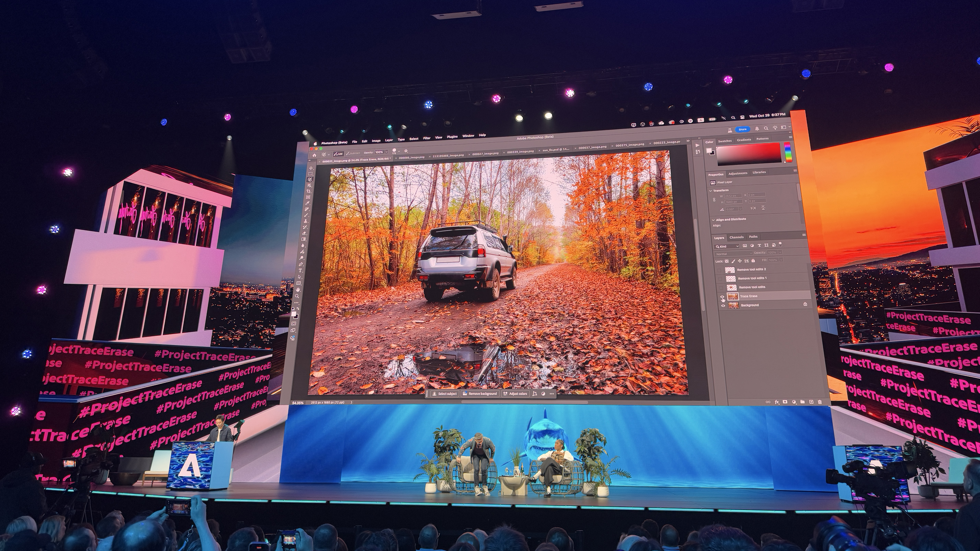Switch to the Channels tab
Viewport: 980px width, 551px height.
pos(737,237)
